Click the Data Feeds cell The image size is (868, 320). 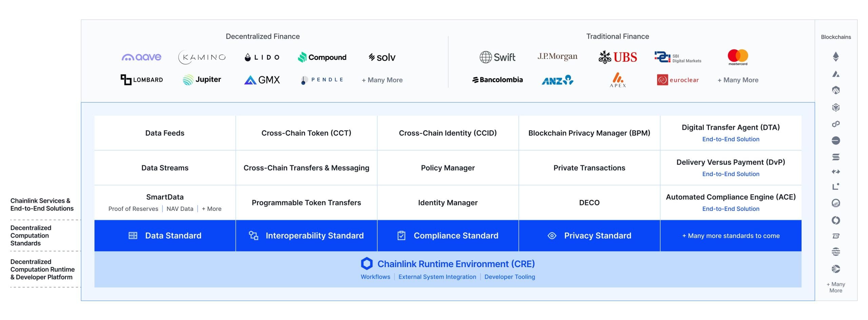(165, 133)
